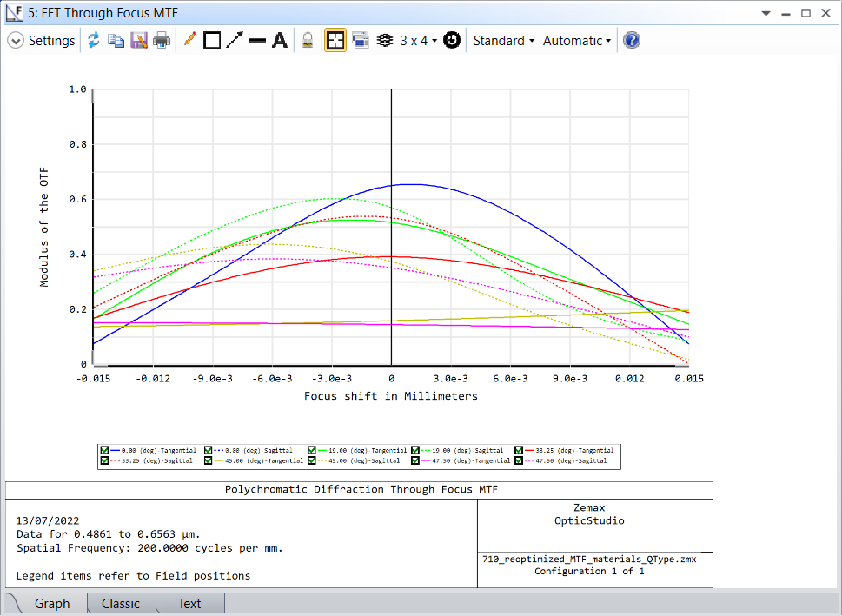Screen dimensions: 842x616
Task: Select the arrow drawing tool
Action: tap(235, 41)
